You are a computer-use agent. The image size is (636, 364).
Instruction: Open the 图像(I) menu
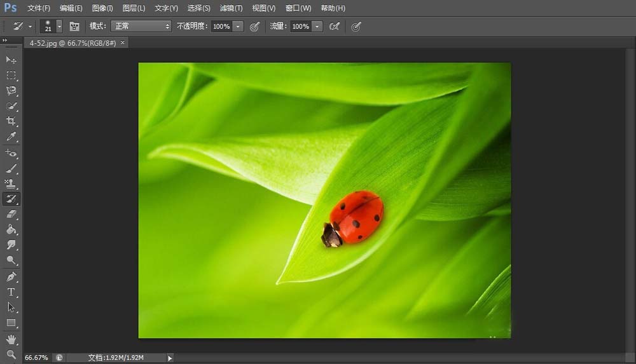(102, 8)
